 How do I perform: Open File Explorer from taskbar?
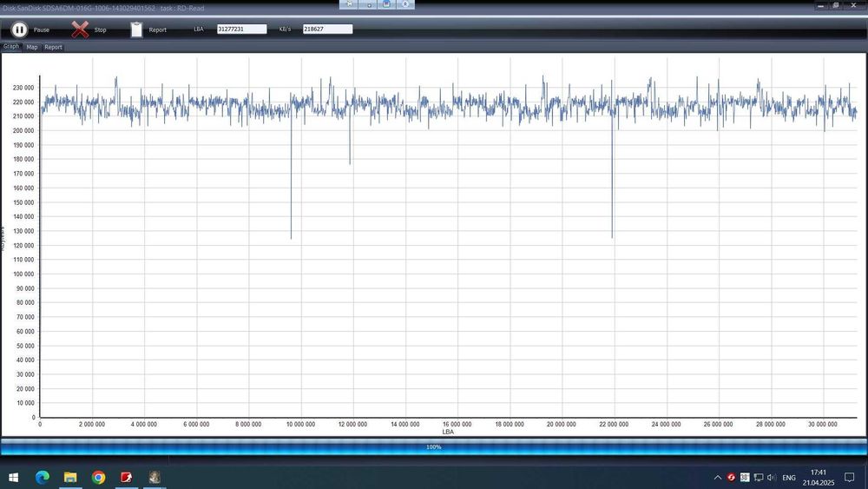70,477
